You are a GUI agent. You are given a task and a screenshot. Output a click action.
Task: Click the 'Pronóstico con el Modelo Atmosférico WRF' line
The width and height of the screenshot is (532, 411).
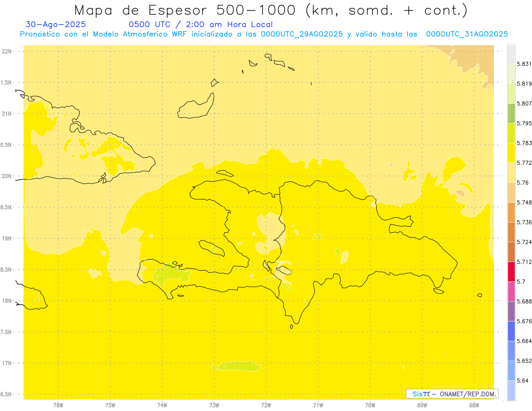point(264,34)
